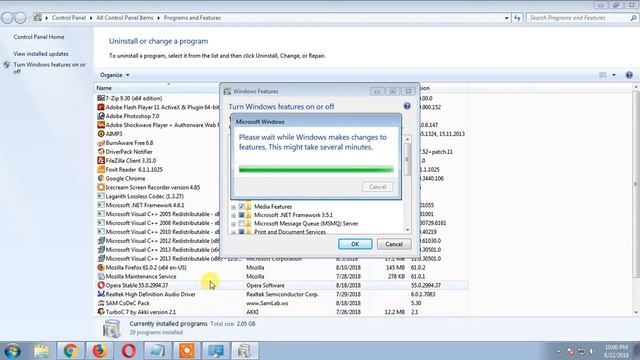
Task: Select the Adobe Flash Player 11 icon
Action: click(x=101, y=107)
